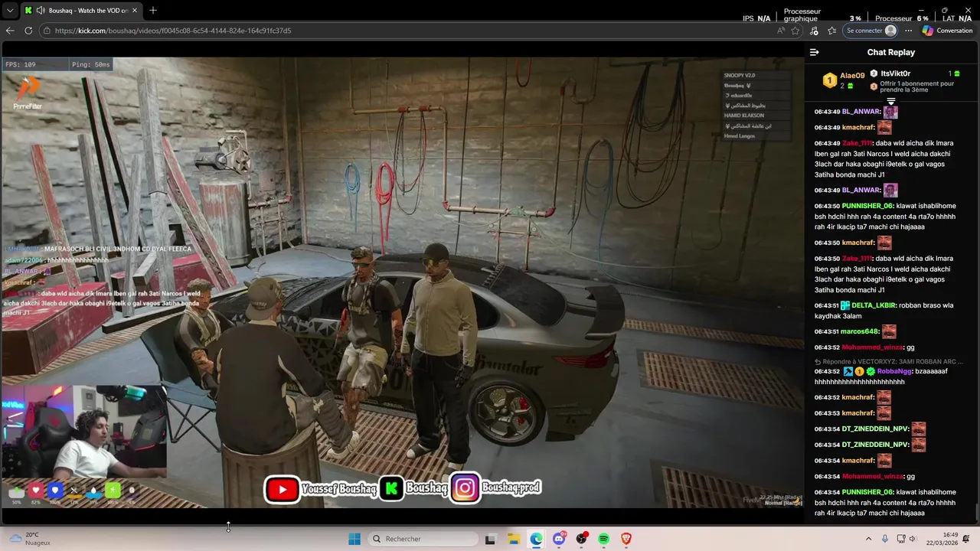The width and height of the screenshot is (980, 551).
Task: Open the Favorites list icon
Action: (x=832, y=31)
